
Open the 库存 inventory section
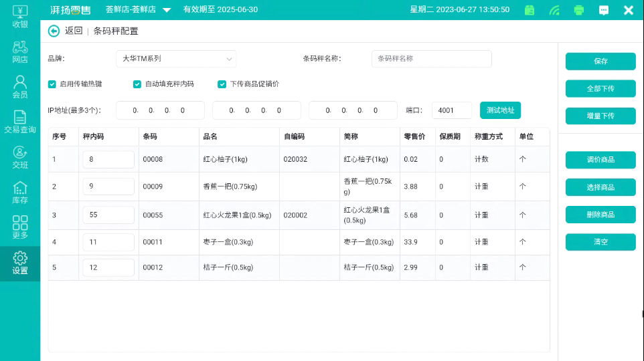tap(20, 193)
